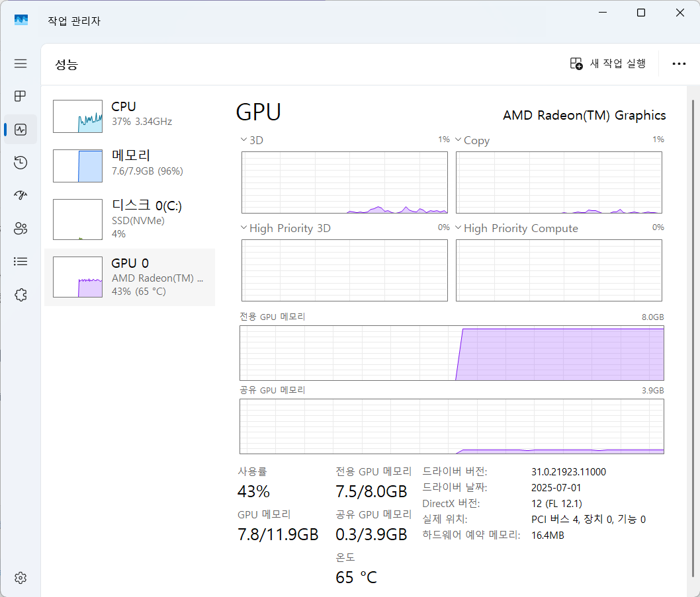Click 새 작업 실행 button label
700x597 pixels.
click(x=618, y=64)
